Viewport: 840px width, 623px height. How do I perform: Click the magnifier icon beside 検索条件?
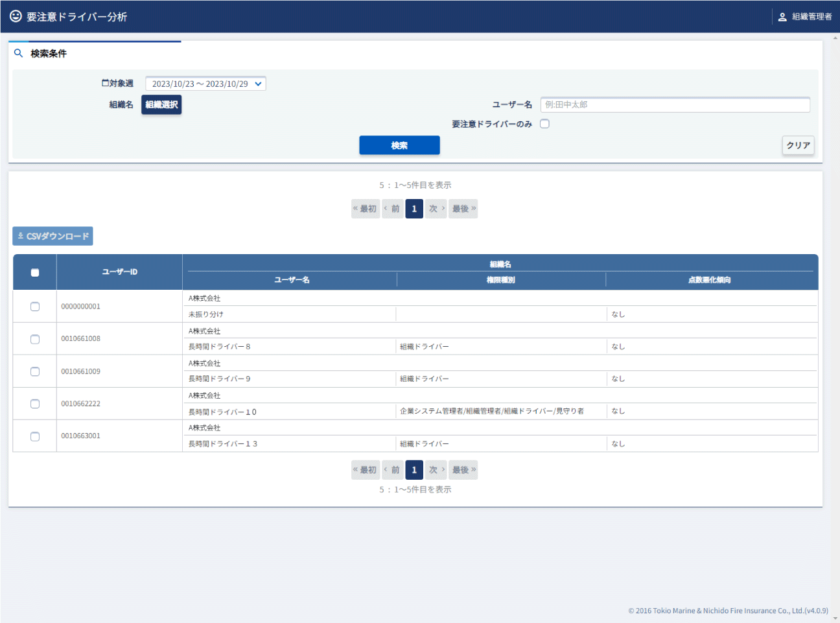(x=19, y=53)
